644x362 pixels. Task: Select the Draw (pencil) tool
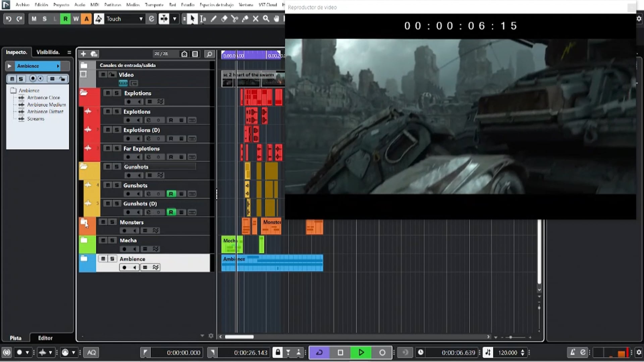click(x=213, y=19)
